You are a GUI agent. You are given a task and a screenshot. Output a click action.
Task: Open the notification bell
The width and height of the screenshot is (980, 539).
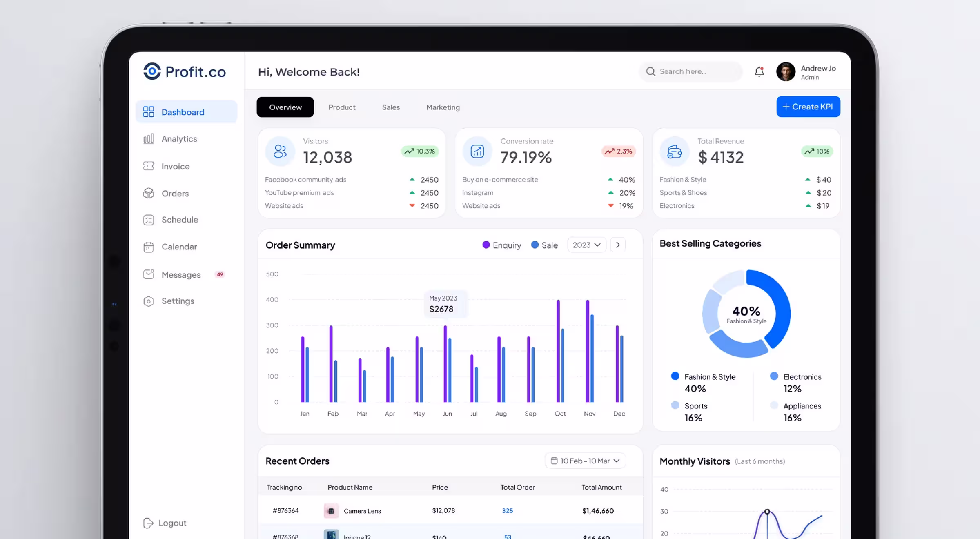pos(759,71)
